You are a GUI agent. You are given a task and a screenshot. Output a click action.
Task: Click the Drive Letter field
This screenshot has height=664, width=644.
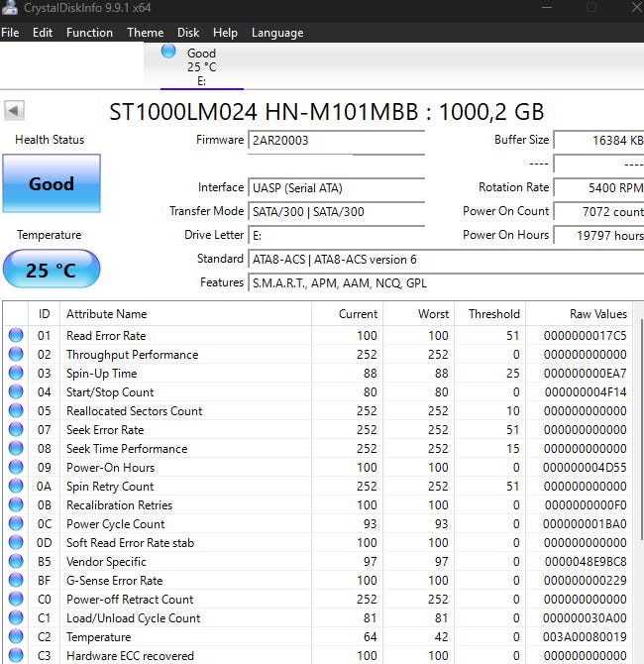(336, 235)
